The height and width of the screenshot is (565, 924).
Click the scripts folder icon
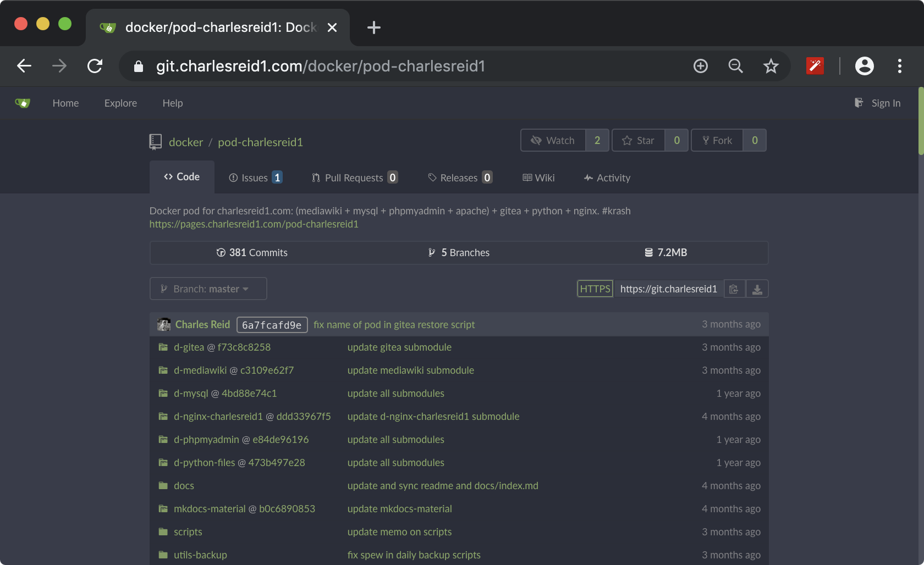[x=163, y=532]
